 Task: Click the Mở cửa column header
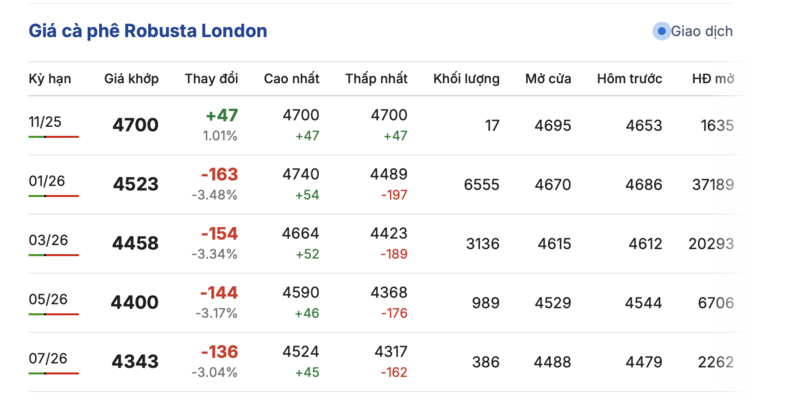coord(549,79)
